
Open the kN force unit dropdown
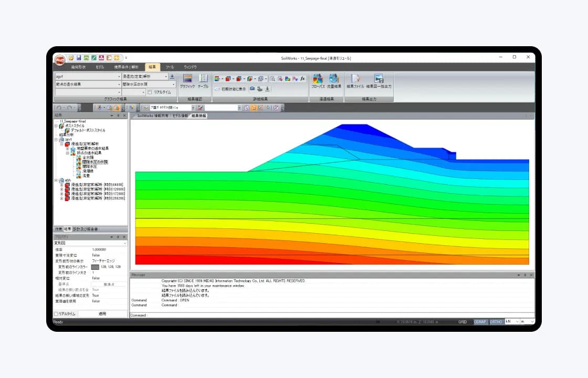512,322
